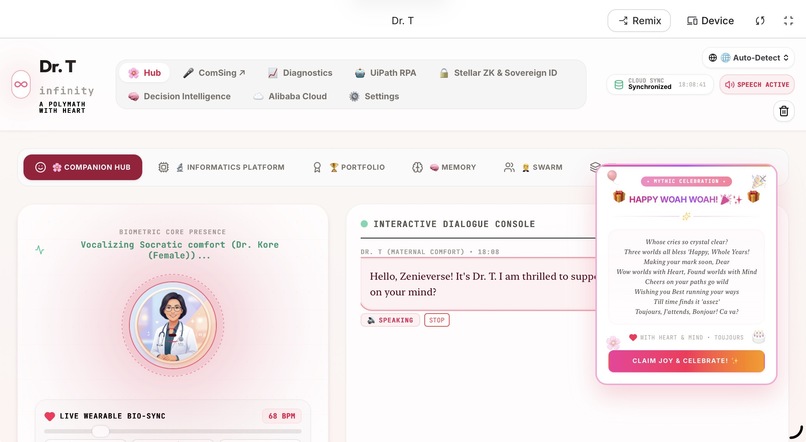This screenshot has height=442, width=806.
Task: Click the heart rate slider handle
Action: coord(100,431)
